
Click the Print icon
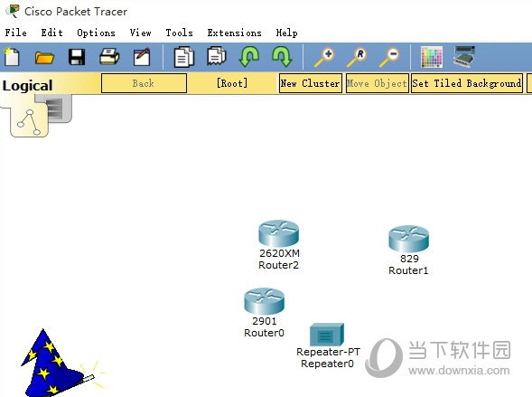(x=109, y=57)
